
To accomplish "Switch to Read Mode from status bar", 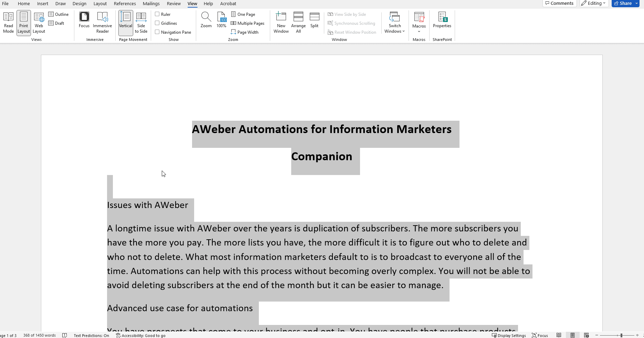I will pyautogui.click(x=559, y=335).
